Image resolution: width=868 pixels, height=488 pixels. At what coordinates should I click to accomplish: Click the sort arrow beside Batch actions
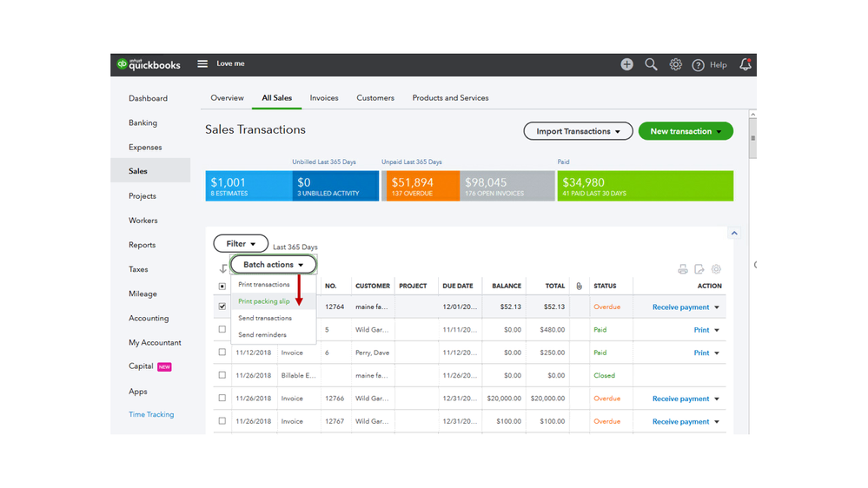point(223,268)
